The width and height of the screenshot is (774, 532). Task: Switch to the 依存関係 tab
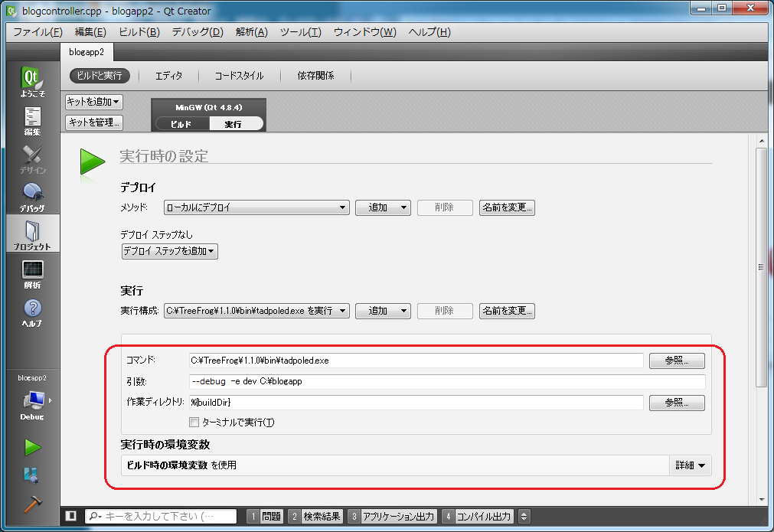pos(316,76)
